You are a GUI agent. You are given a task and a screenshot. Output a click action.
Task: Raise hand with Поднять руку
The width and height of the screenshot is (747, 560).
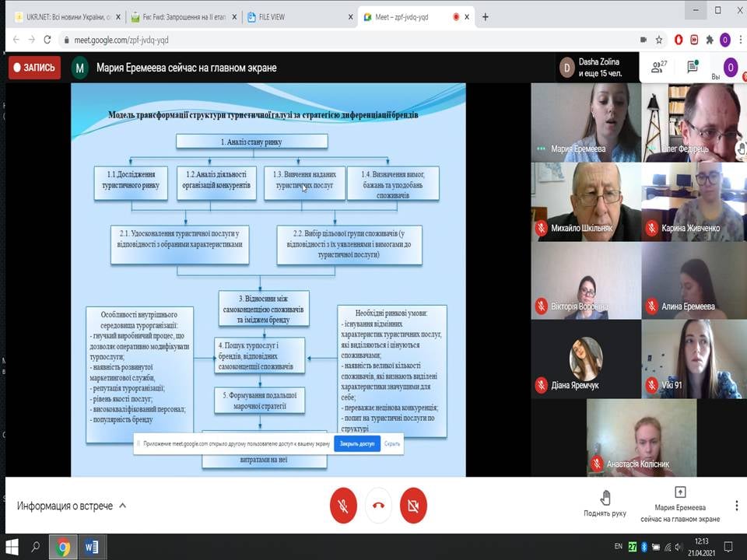(605, 503)
